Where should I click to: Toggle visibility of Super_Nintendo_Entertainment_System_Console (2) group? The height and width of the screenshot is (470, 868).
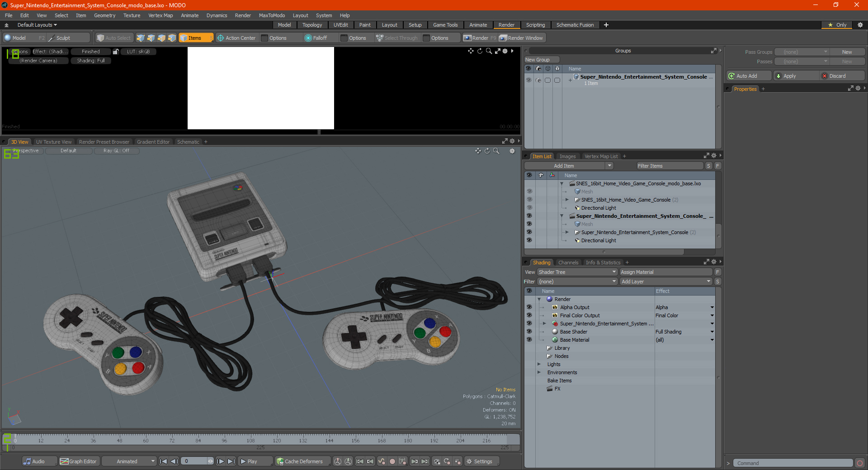tap(529, 232)
